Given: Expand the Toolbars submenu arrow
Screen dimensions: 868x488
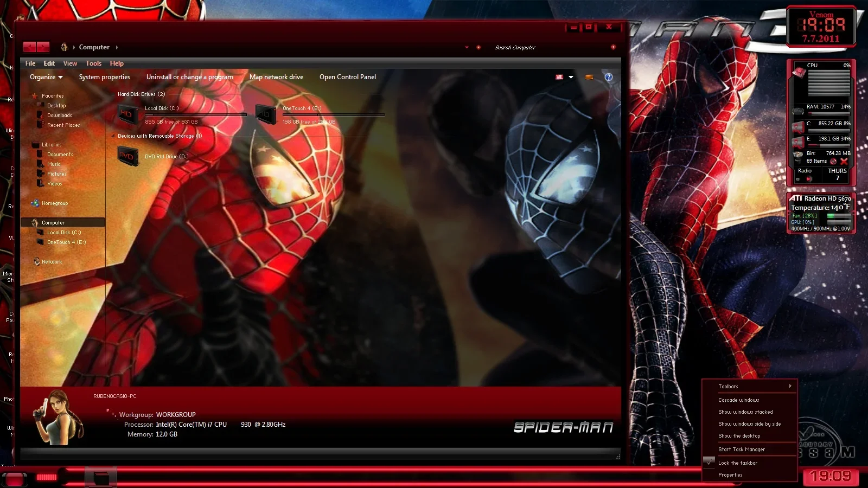Looking at the screenshot, I should coord(790,386).
